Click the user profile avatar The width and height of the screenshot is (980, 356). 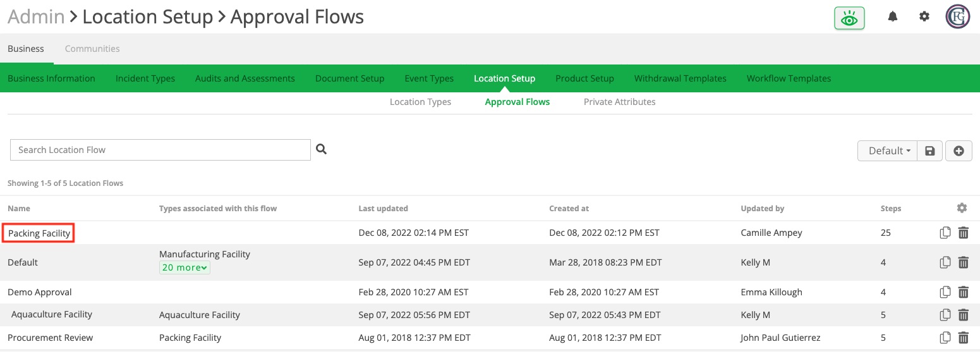pyautogui.click(x=958, y=17)
